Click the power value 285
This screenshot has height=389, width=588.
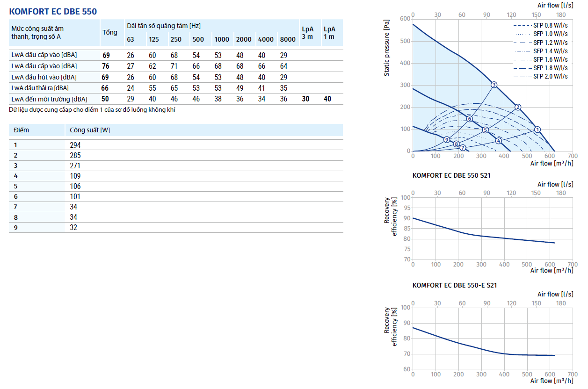pyautogui.click(x=75, y=156)
